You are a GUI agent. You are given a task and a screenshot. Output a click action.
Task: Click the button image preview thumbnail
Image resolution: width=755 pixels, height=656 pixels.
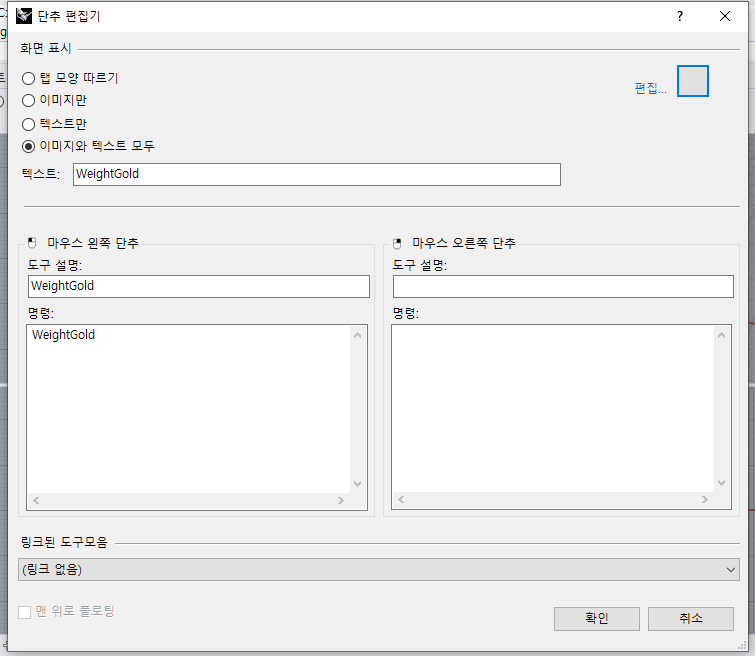(x=692, y=81)
